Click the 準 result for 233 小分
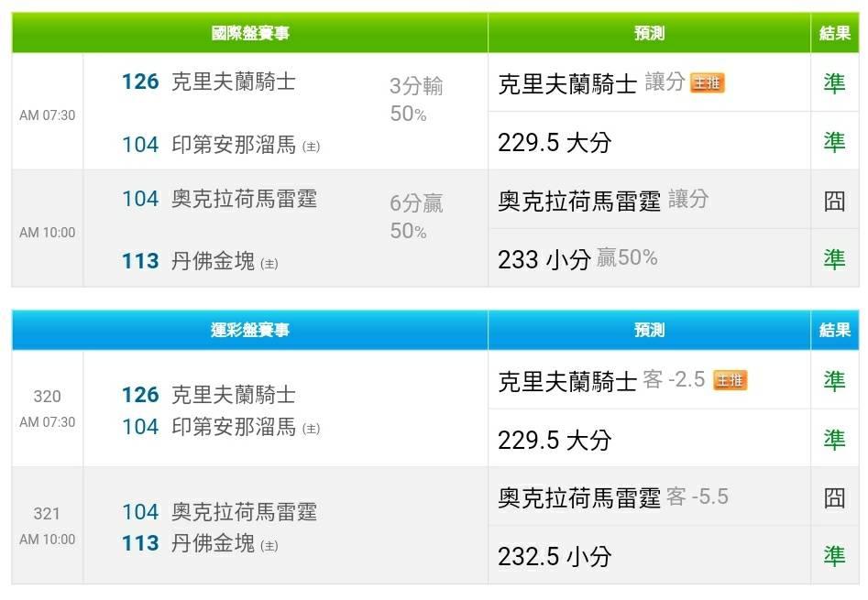 (834, 259)
